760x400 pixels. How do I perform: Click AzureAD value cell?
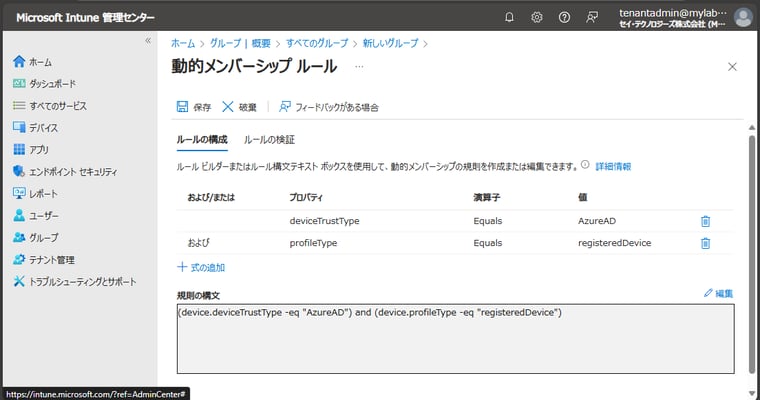click(597, 221)
